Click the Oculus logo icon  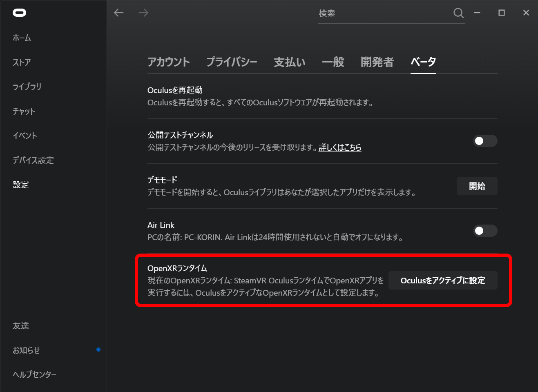pos(19,13)
